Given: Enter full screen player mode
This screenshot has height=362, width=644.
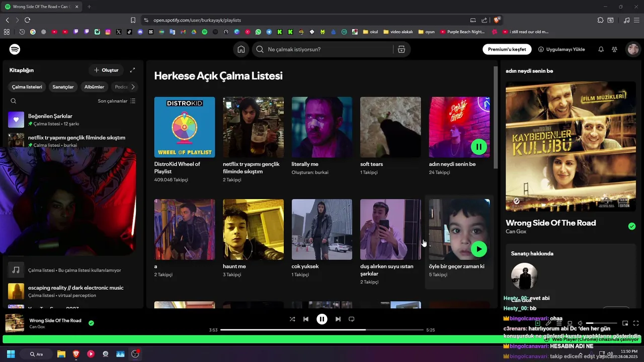Looking at the screenshot, I should 636,323.
